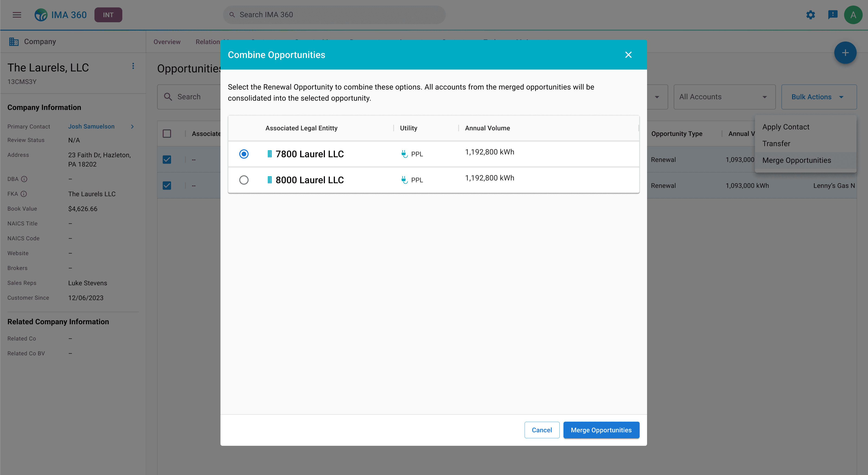Click the green user avatar A

pos(853,15)
